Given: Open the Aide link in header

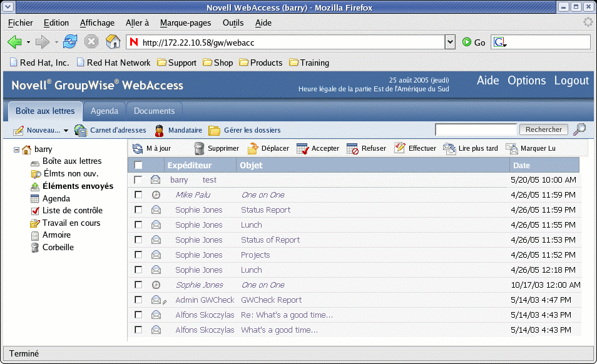Looking at the screenshot, I should (487, 81).
